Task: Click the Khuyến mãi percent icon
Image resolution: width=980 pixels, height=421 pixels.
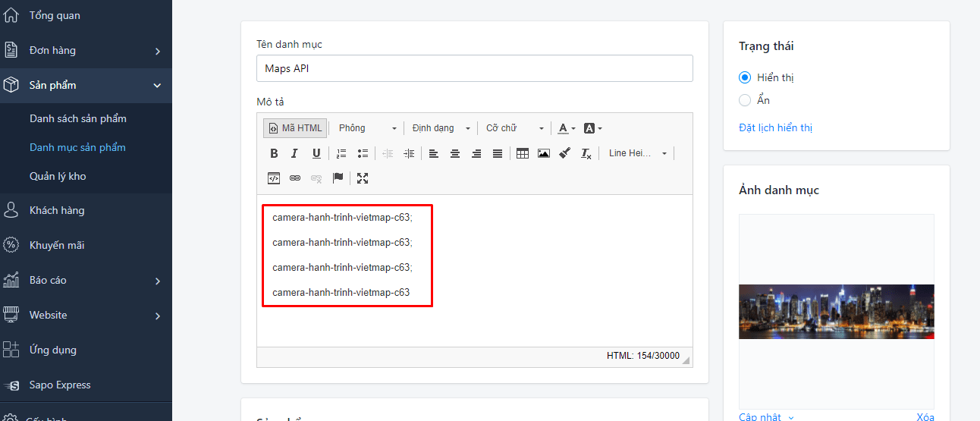Action: click(x=11, y=245)
